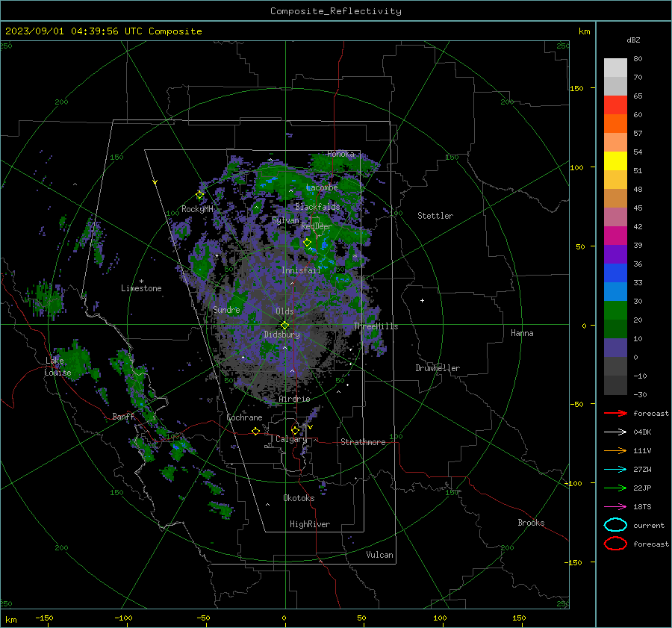
Task: Select the yellow 54 dBZ color swatch
Action: point(615,161)
